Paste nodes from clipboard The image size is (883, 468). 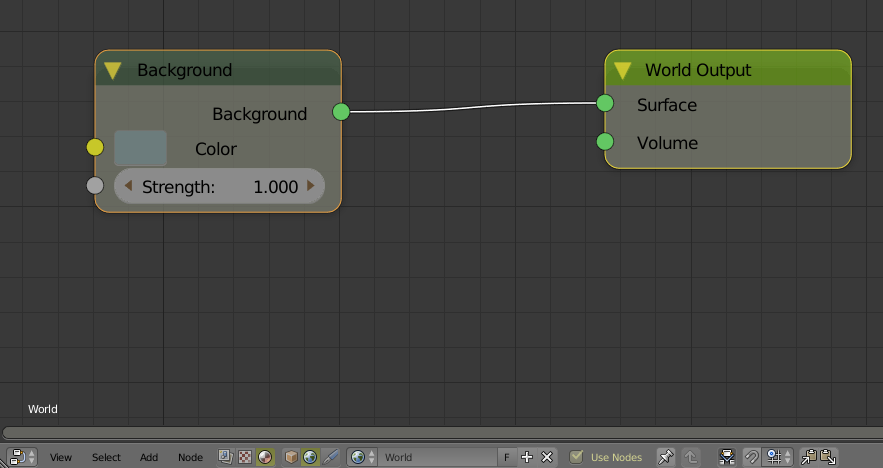point(828,457)
